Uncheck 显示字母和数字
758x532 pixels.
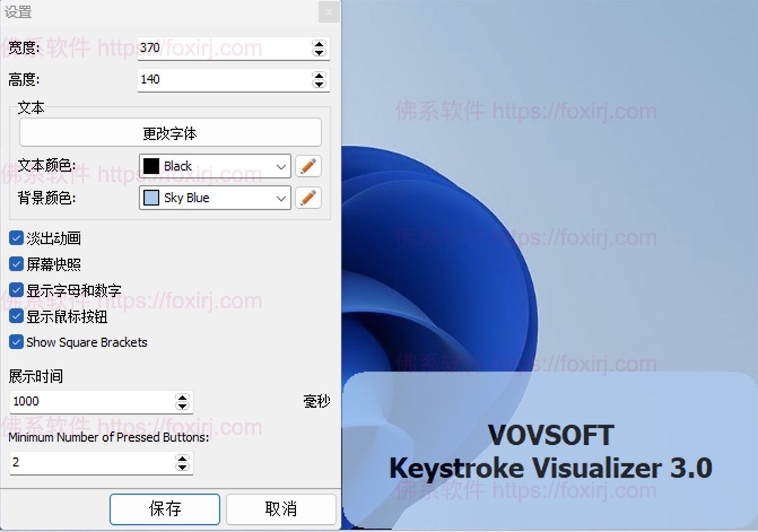[16, 290]
